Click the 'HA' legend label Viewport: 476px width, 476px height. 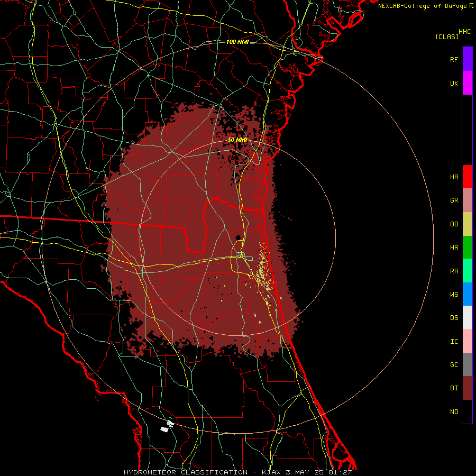[454, 177]
